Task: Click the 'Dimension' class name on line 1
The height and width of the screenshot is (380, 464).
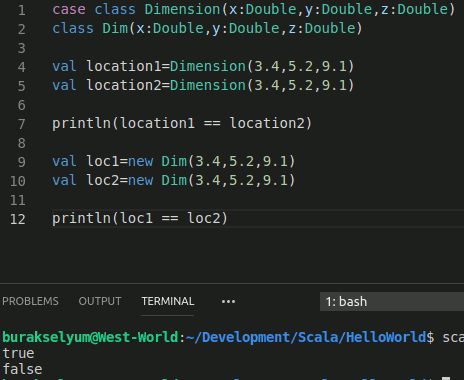Action: point(183,9)
